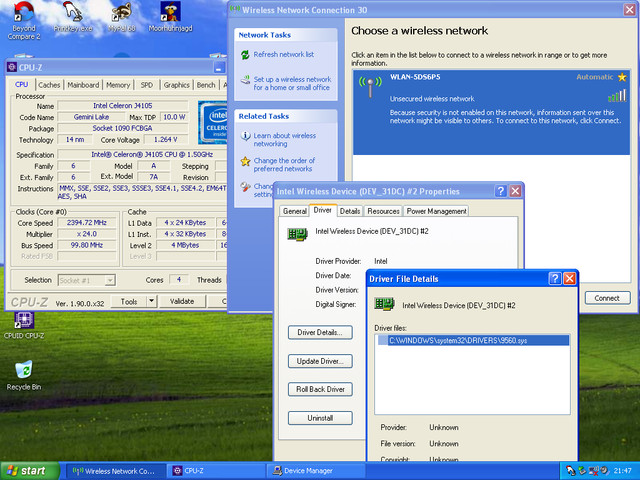
Task: Click Set up a wireless network link
Action: pos(292,83)
